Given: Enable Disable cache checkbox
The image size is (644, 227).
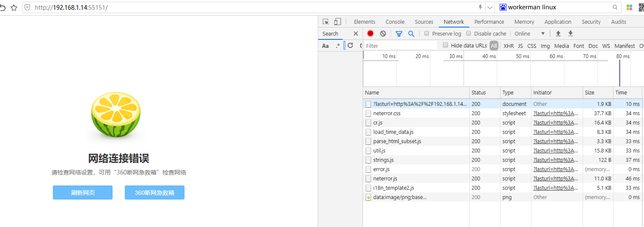Looking at the screenshot, I should (x=468, y=33).
